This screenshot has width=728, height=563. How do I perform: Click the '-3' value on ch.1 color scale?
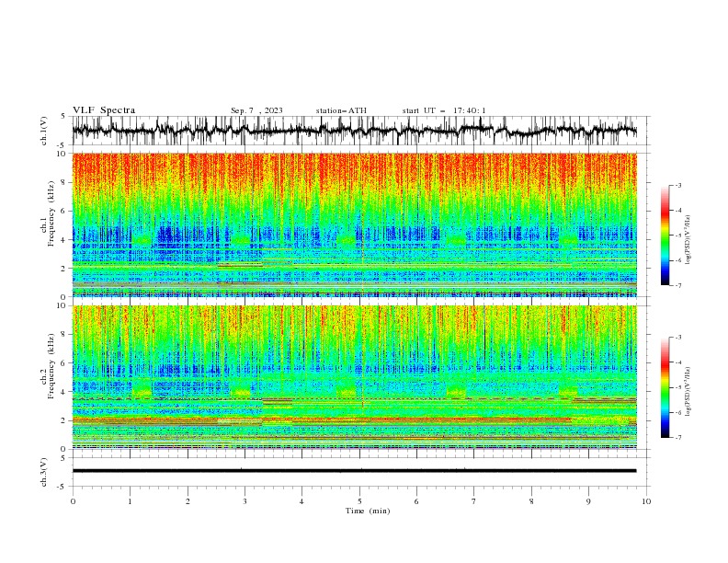pos(678,185)
